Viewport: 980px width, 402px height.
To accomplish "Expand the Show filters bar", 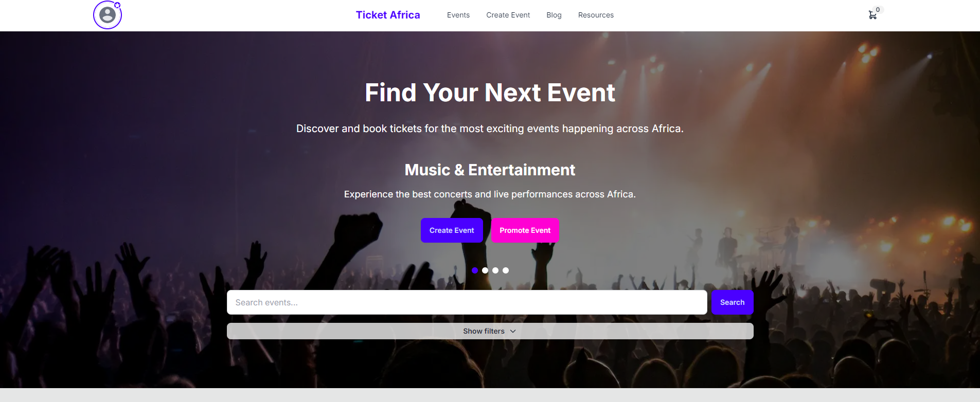I will click(x=490, y=331).
